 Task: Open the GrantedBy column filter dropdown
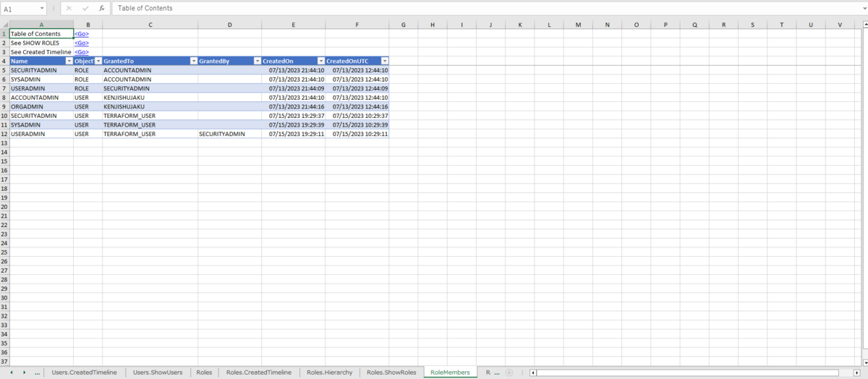tap(257, 61)
